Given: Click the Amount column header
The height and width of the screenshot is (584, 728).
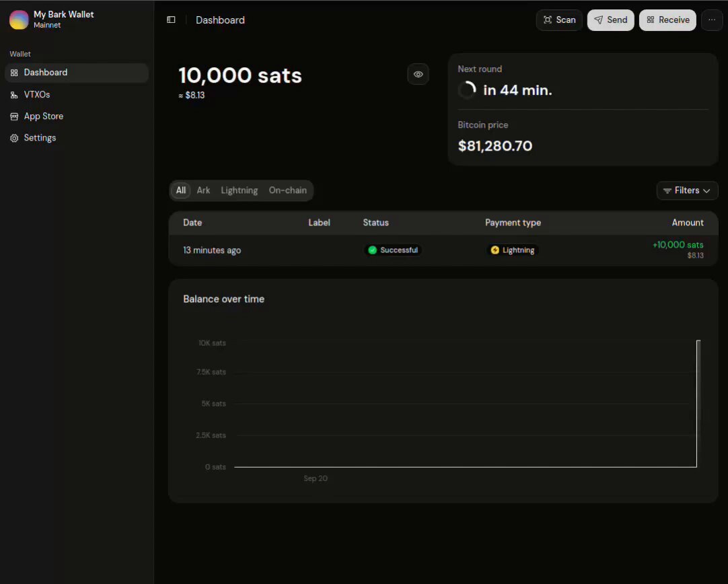Looking at the screenshot, I should click(x=688, y=223).
